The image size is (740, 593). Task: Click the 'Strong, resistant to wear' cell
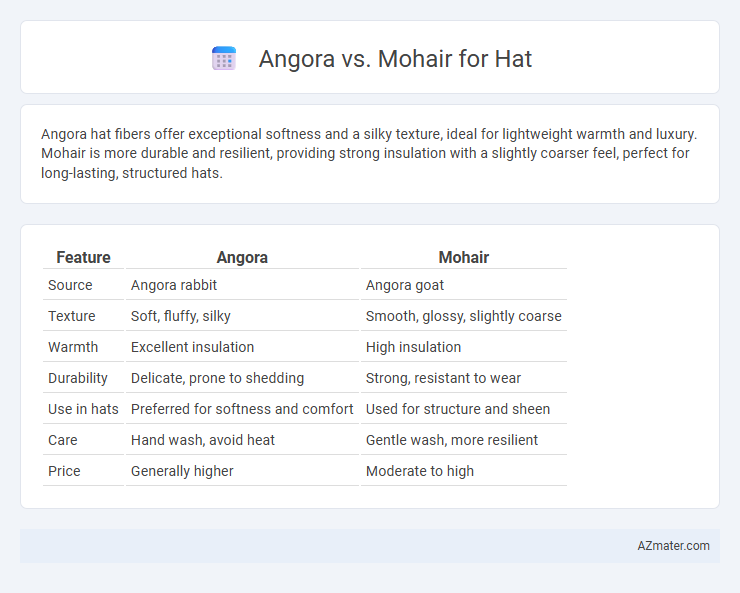pos(444,378)
